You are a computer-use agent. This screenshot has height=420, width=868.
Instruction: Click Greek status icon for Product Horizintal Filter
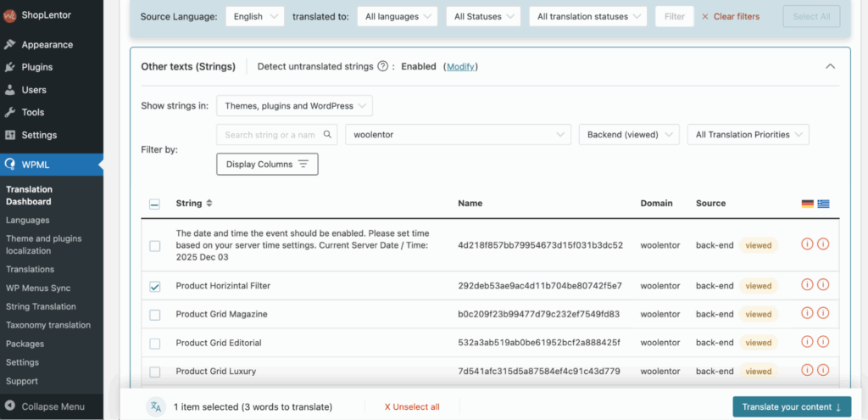823,285
